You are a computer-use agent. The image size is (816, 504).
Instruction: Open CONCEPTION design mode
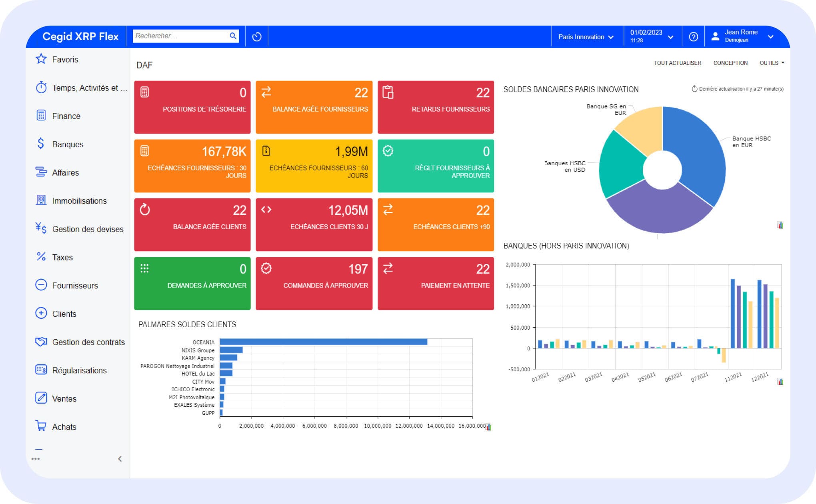click(x=730, y=63)
